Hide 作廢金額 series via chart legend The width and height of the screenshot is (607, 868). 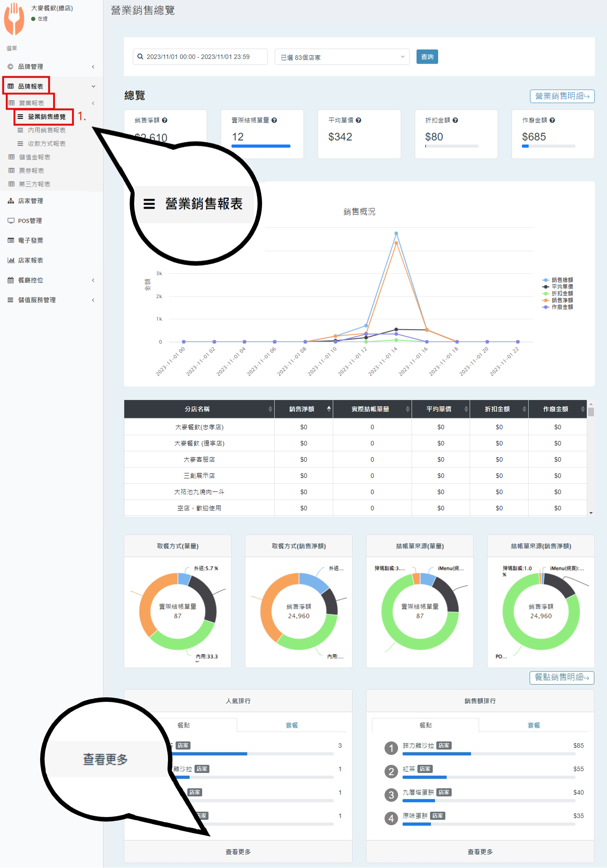pyautogui.click(x=558, y=307)
